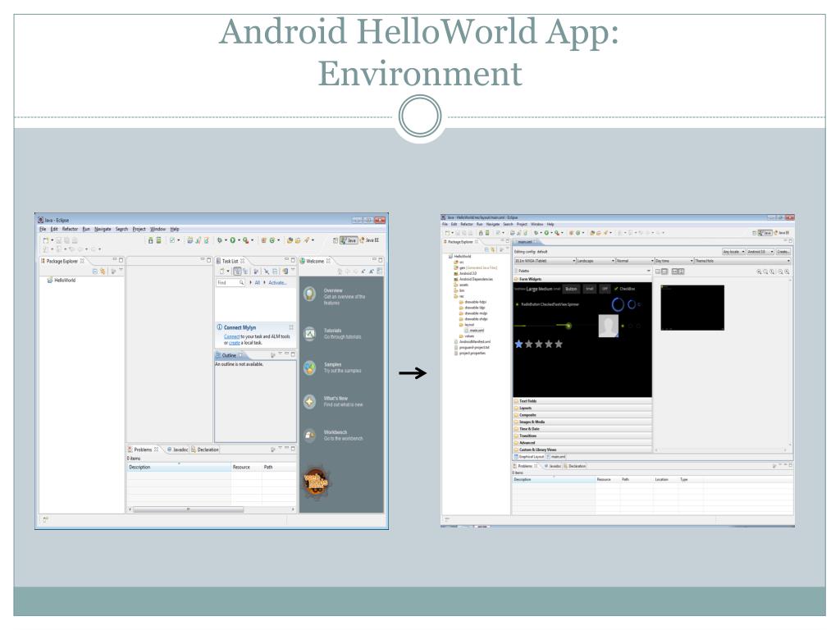Open Samples on Welcome page
840x630 pixels.
[332, 367]
